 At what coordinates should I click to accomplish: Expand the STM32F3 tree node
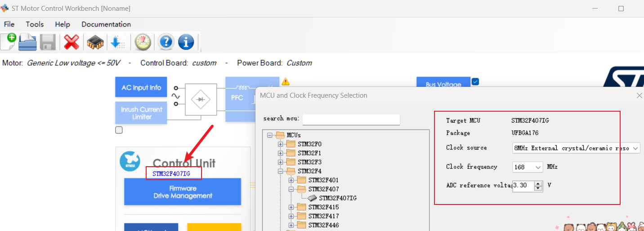280,162
